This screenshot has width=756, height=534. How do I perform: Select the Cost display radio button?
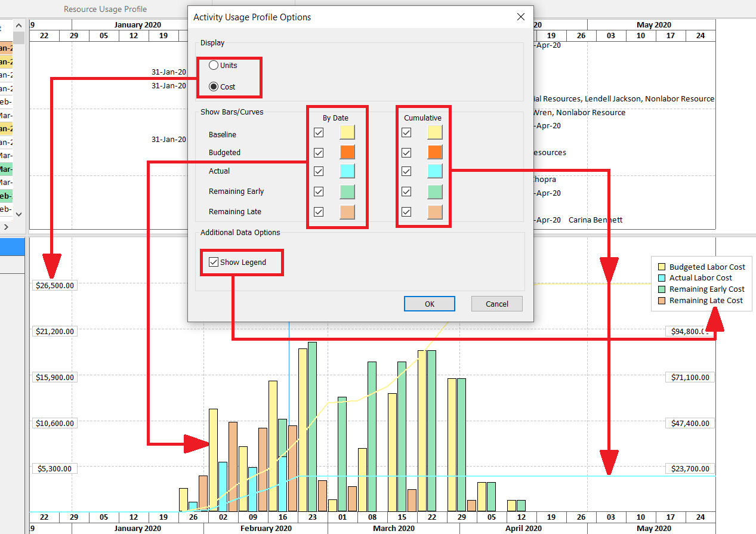coord(214,86)
